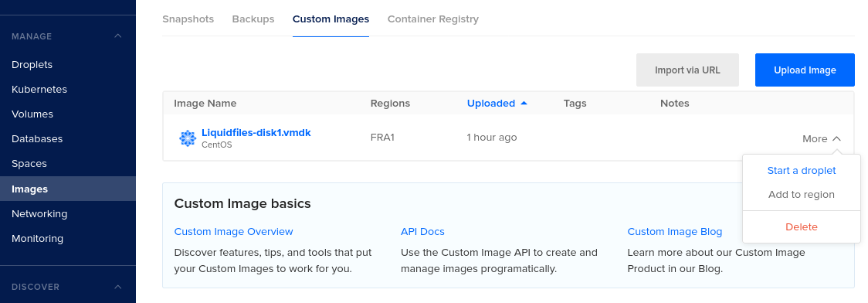Choose Start a droplet from menu
868x303 pixels.
tap(802, 171)
